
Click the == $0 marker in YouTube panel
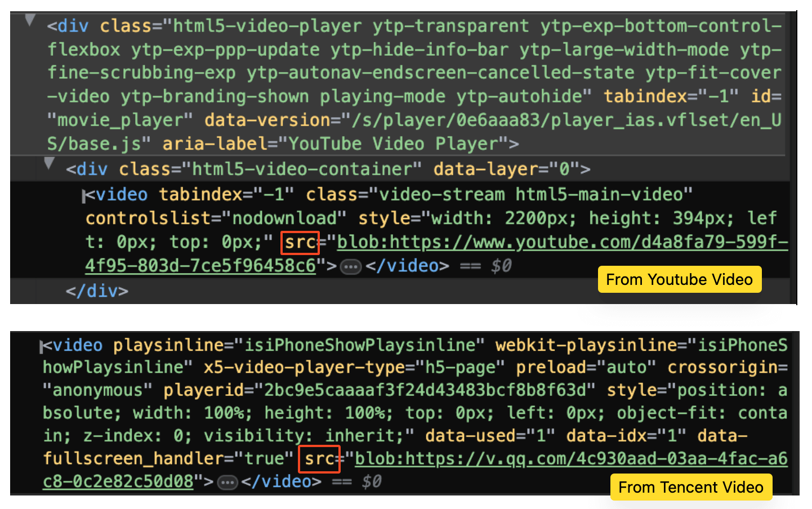pos(486,266)
